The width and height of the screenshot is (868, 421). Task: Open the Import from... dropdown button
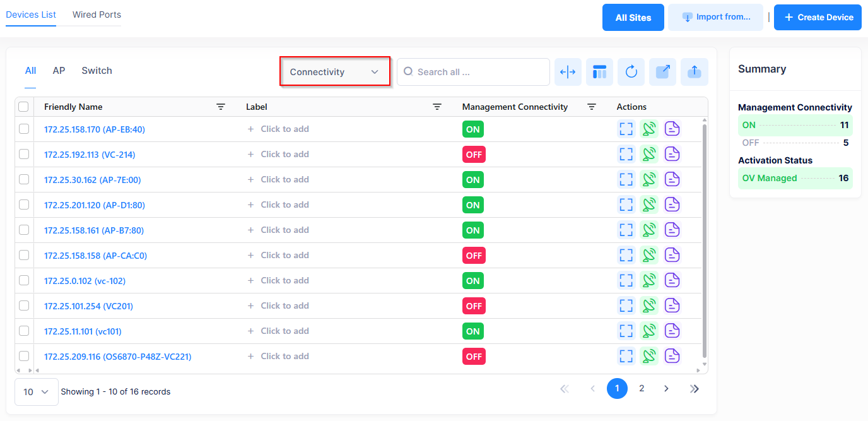(715, 17)
